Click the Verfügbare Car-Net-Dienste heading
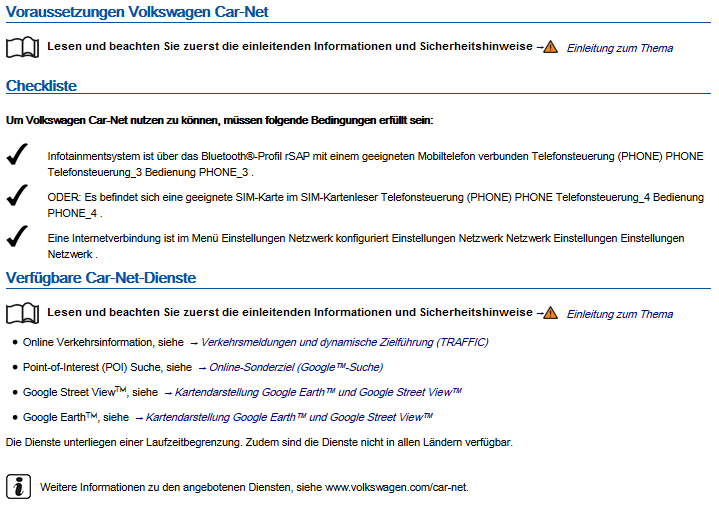 (x=101, y=277)
